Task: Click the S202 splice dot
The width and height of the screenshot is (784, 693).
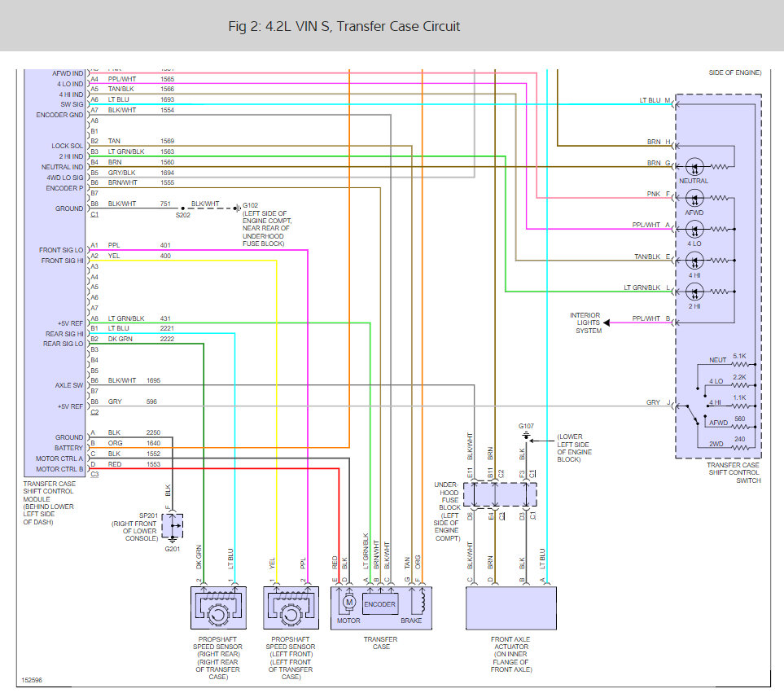Action: tap(183, 208)
